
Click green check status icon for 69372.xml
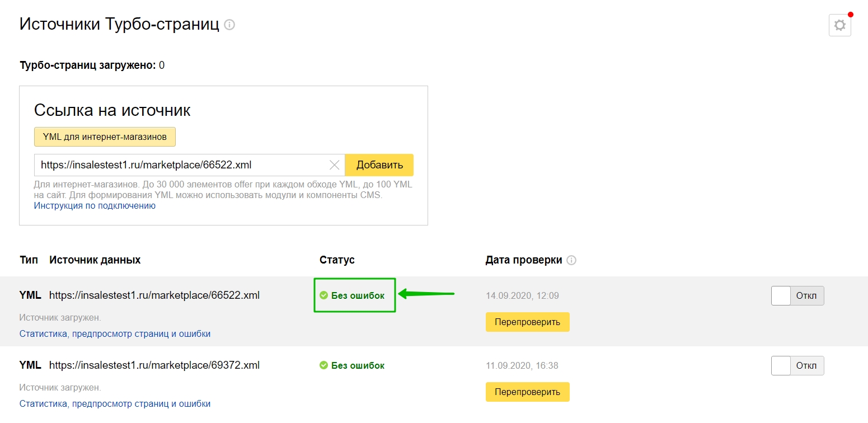(323, 365)
